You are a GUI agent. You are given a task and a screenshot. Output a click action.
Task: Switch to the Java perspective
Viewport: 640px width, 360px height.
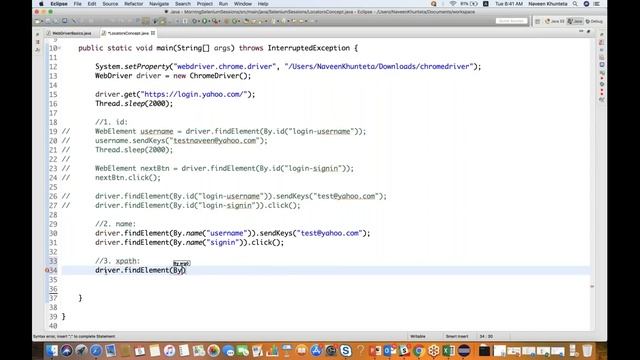pyautogui.click(x=575, y=21)
